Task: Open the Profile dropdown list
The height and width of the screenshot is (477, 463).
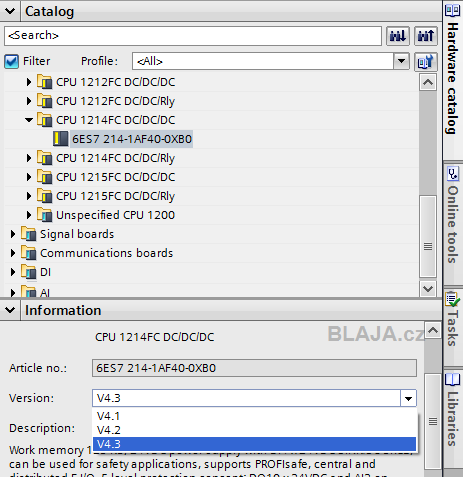Action: click(401, 61)
